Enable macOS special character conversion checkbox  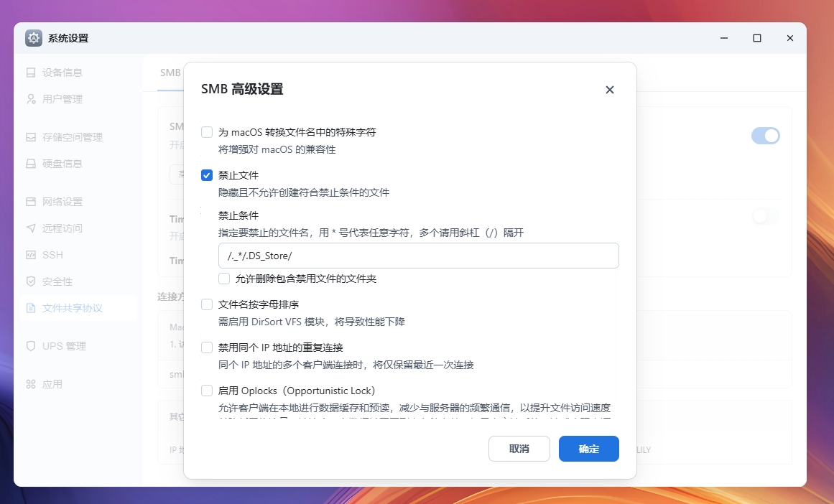tap(207, 132)
